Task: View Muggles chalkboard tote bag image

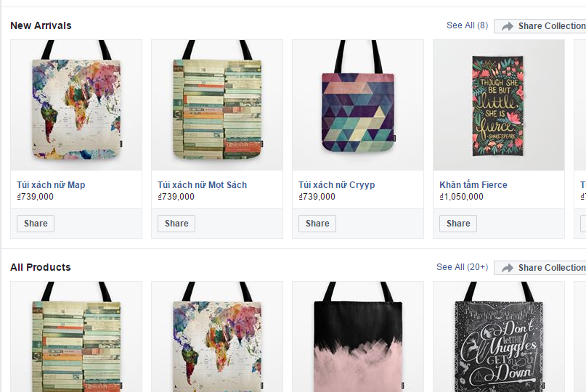Action: click(x=499, y=337)
